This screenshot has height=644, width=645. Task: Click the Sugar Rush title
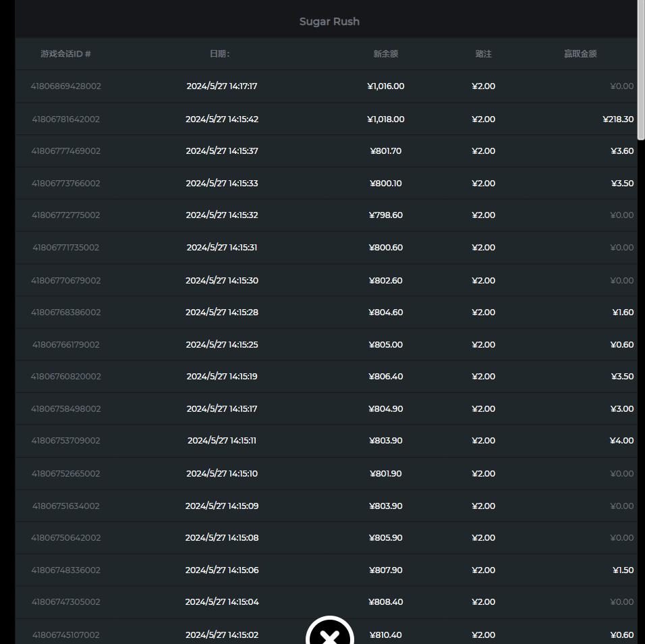click(329, 22)
